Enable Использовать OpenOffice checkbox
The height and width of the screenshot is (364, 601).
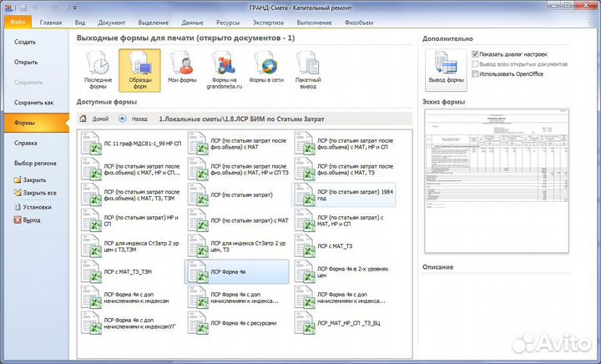[476, 73]
